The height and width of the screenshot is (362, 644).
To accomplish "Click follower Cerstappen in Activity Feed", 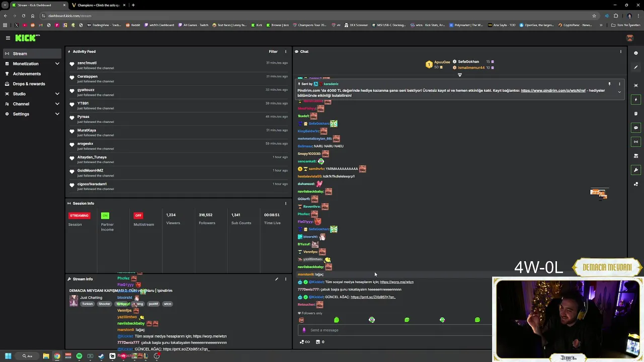I will point(88,76).
